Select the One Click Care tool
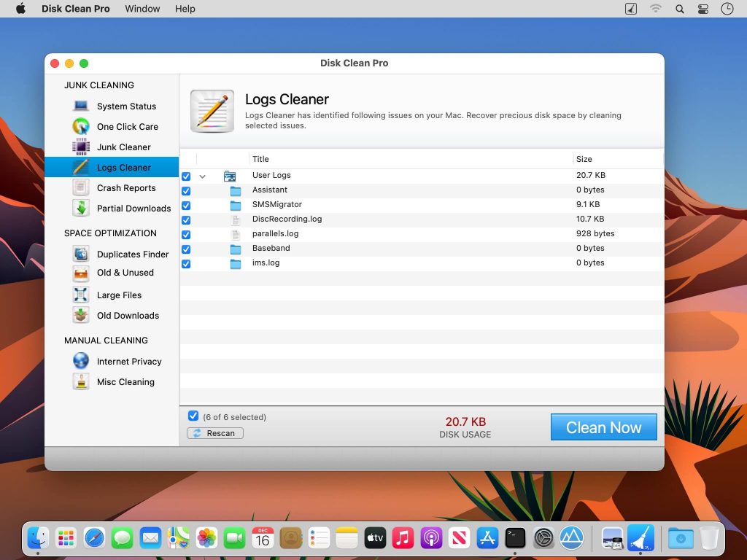This screenshot has height=560, width=747. tap(128, 126)
